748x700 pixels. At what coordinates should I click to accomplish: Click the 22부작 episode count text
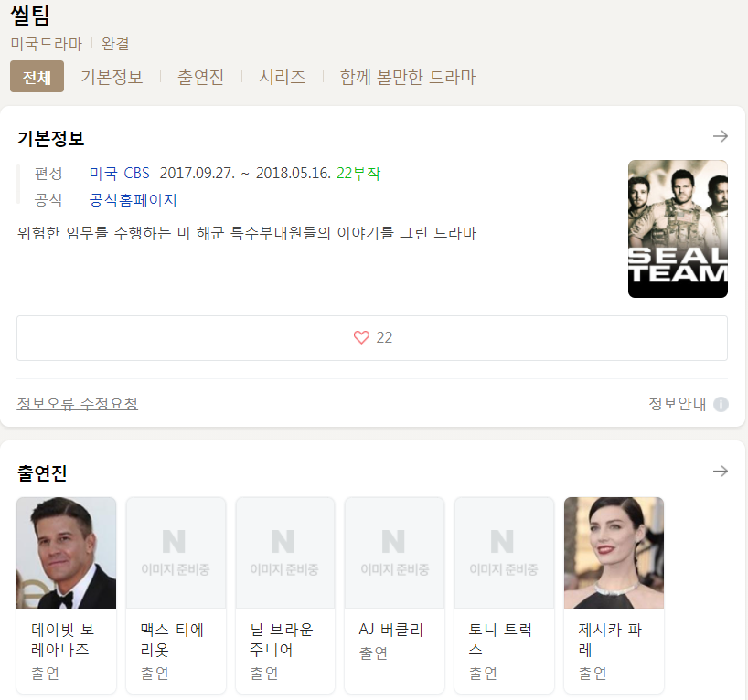pos(358,173)
